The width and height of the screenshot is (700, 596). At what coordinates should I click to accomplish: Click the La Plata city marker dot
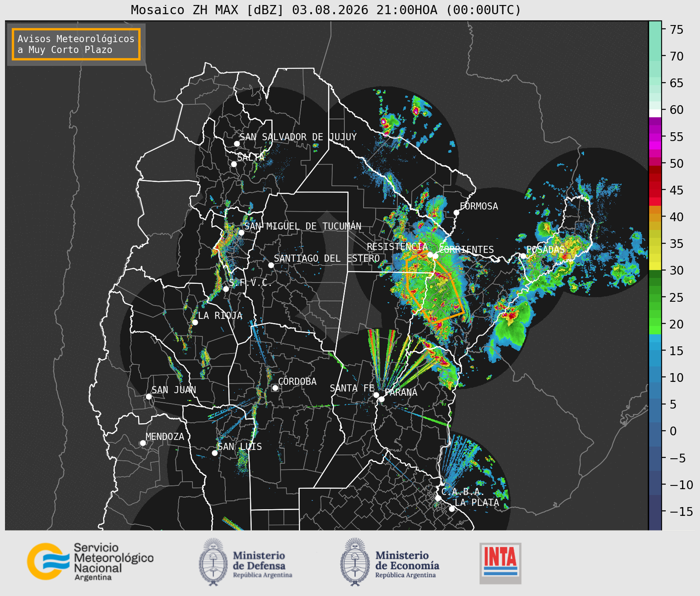pyautogui.click(x=452, y=509)
